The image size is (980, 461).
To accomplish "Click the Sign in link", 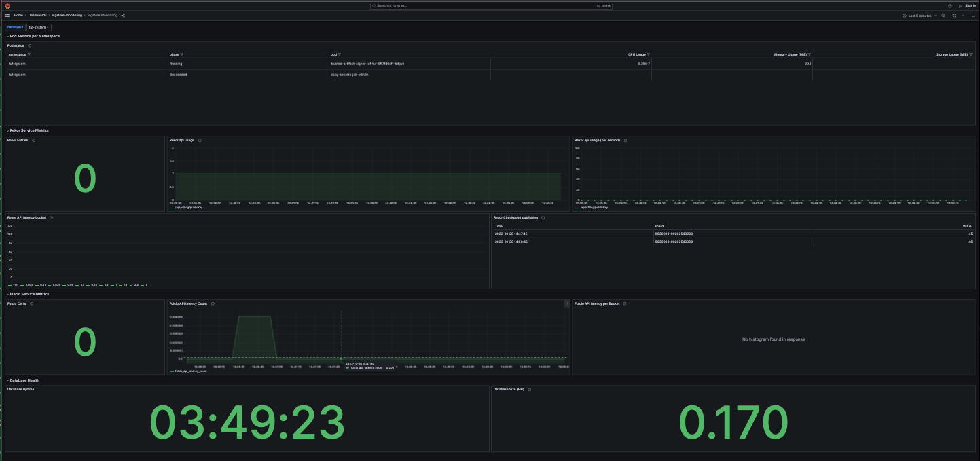I will pyautogui.click(x=970, y=5).
